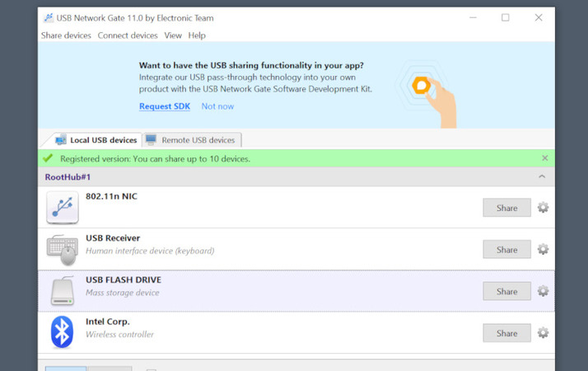Click the 802.11n NIC USB device icon
The height and width of the screenshot is (371, 588).
(63, 208)
